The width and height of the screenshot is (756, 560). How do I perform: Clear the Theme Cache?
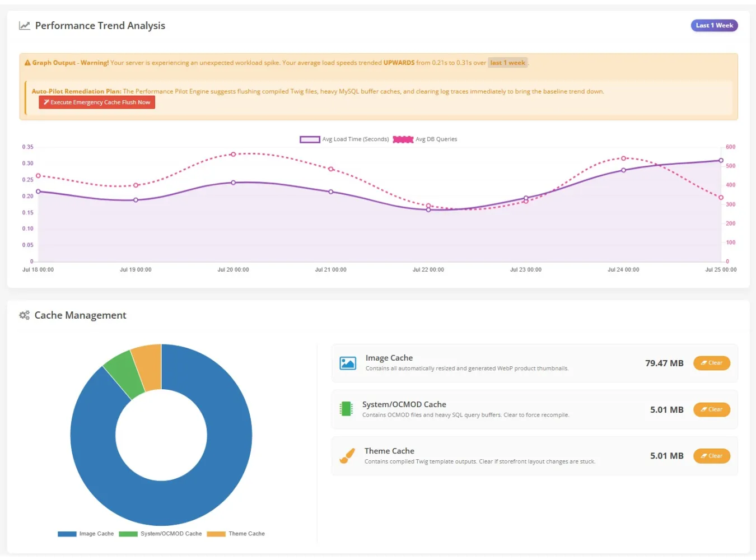click(711, 456)
